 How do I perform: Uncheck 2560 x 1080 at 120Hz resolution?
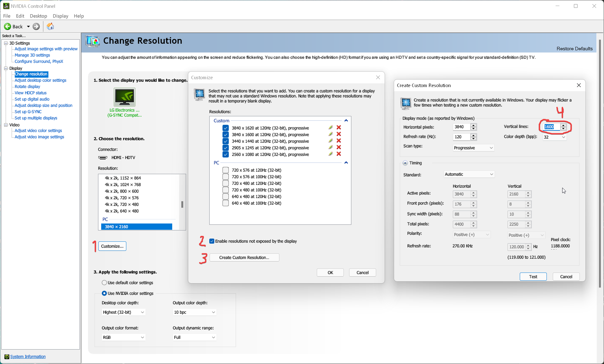pyautogui.click(x=226, y=154)
